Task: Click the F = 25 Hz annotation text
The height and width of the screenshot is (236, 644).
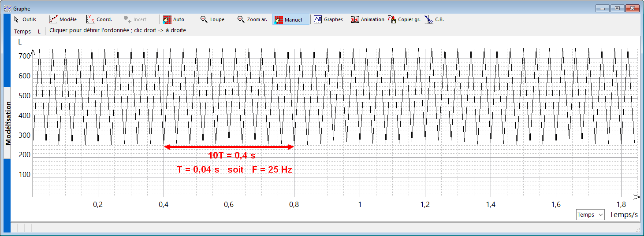Action: (272, 170)
